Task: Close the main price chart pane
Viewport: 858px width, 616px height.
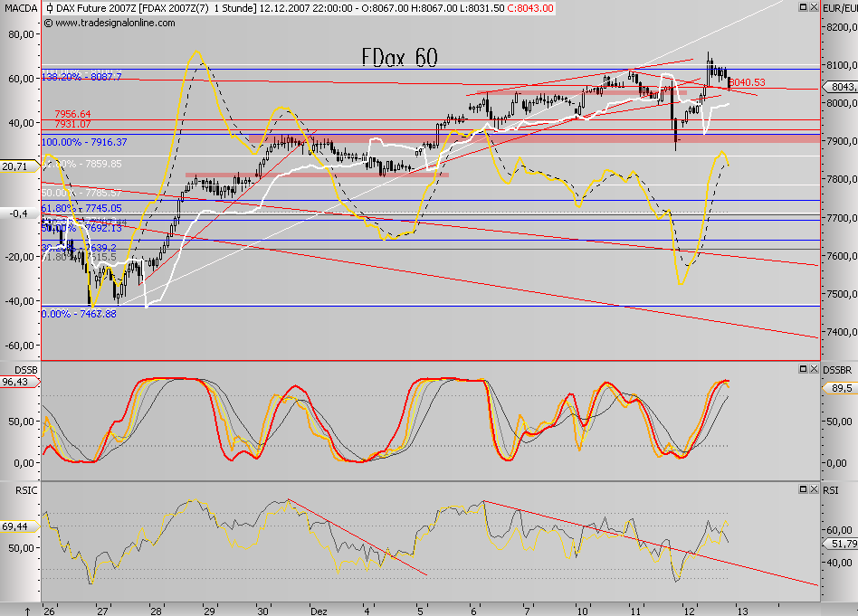Action: [814, 7]
